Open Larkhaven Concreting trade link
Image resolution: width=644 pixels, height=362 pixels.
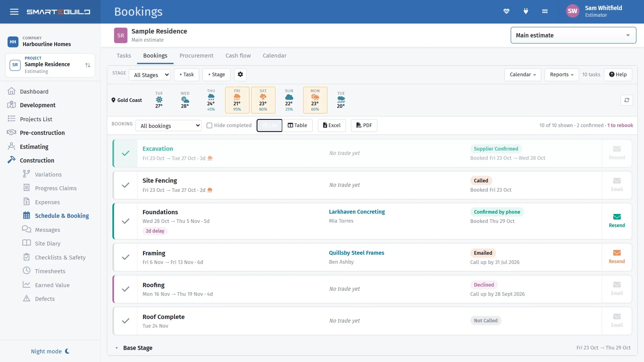point(357,212)
